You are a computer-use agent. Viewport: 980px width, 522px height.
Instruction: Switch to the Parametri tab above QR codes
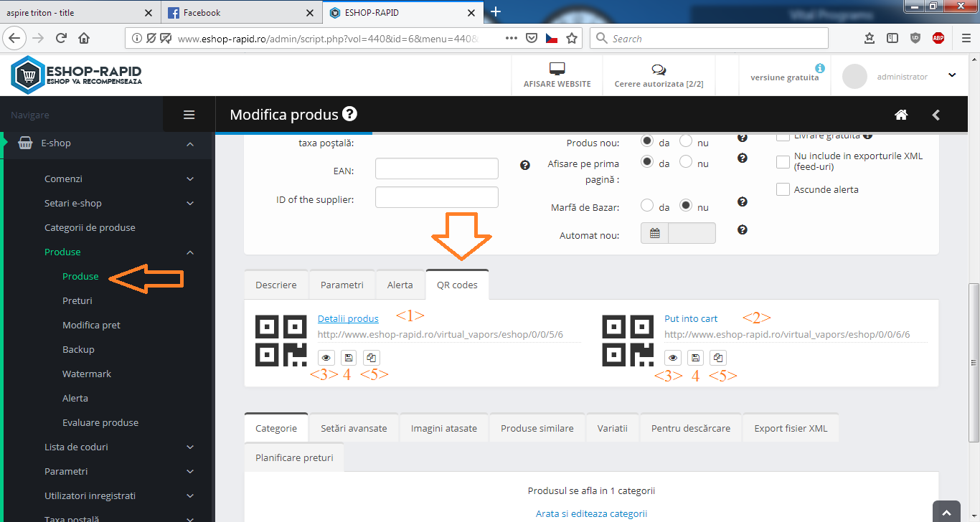point(342,285)
